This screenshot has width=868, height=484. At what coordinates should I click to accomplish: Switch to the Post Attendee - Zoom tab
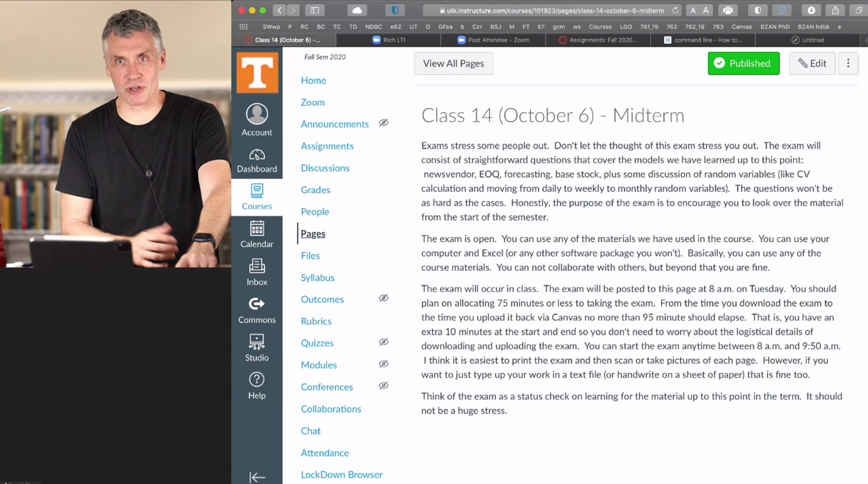click(493, 40)
